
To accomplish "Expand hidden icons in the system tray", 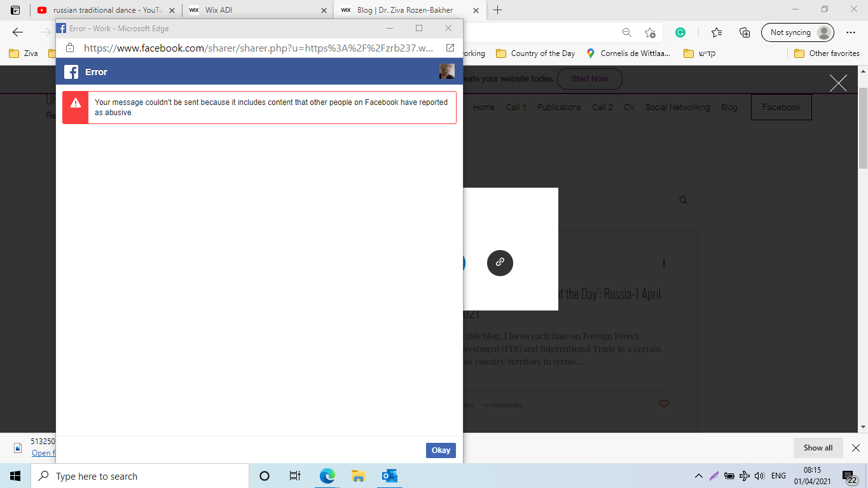I will (698, 475).
